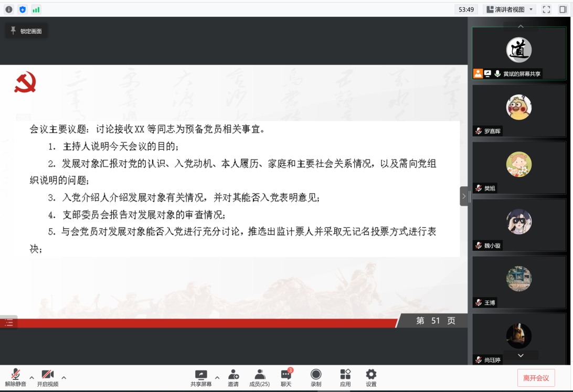Click Leave Meeting (离开会议) button

tap(536, 378)
